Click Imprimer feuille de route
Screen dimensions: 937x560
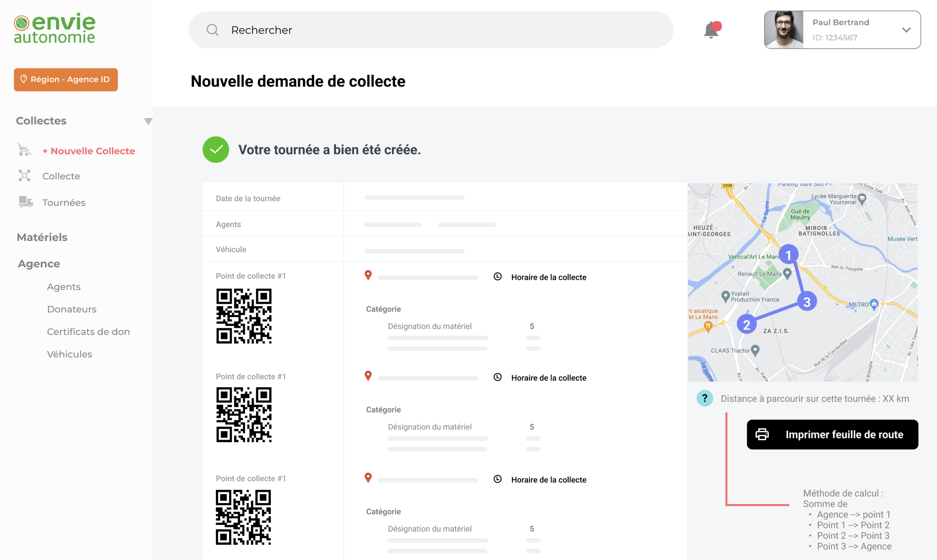coord(832,434)
